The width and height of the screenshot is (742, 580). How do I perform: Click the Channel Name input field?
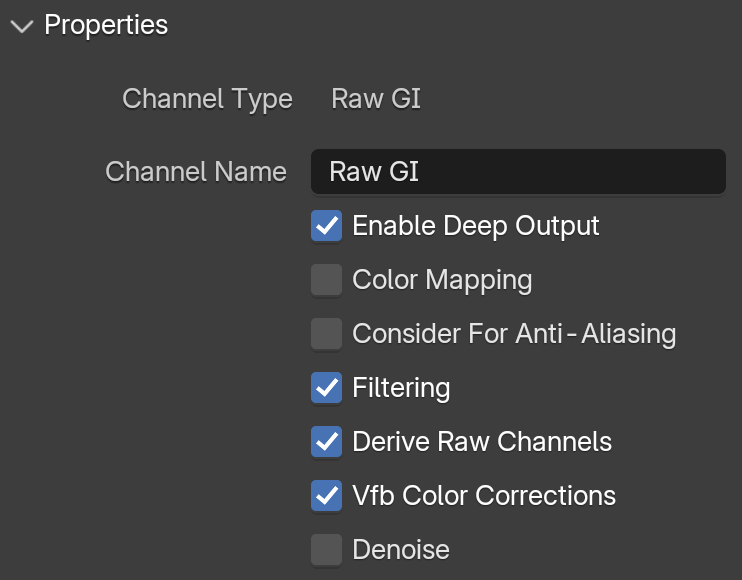(518, 171)
